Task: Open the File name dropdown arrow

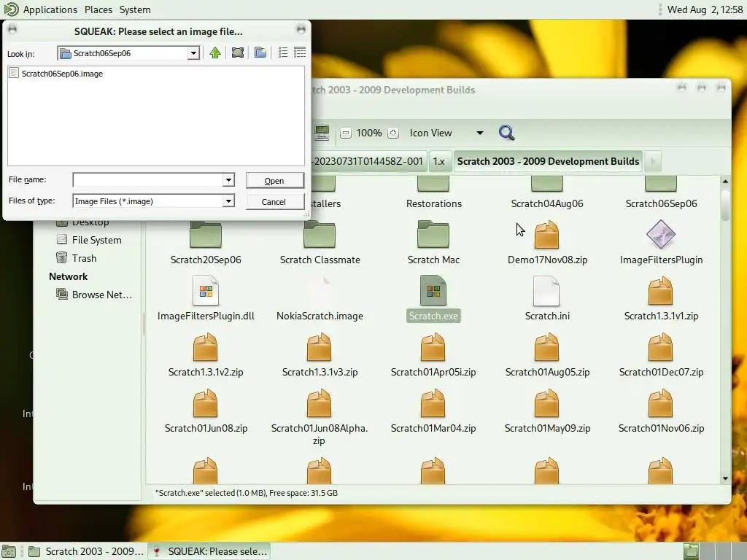Action: (228, 180)
